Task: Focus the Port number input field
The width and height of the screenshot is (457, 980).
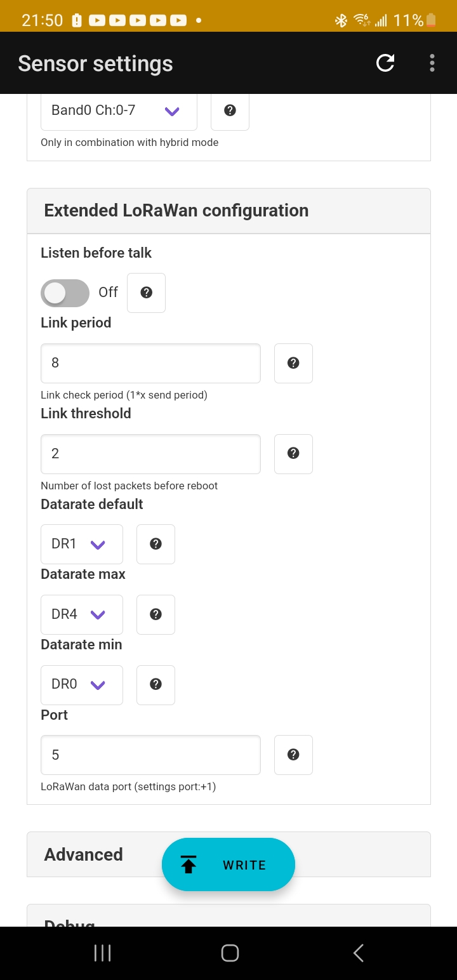Action: coord(150,755)
